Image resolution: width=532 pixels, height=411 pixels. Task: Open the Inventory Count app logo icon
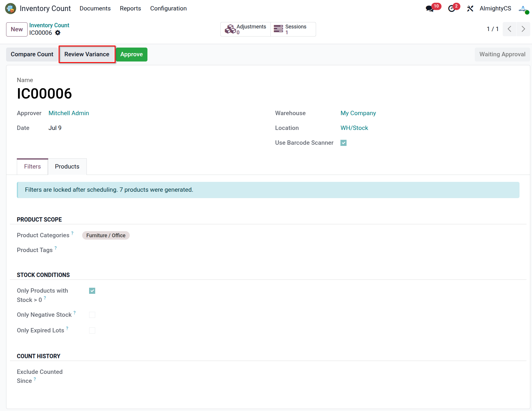[11, 8]
